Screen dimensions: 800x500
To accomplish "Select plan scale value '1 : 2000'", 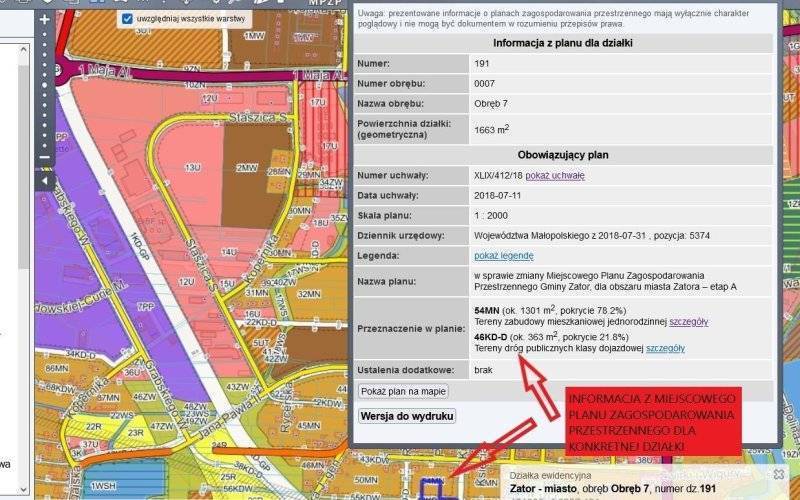I will [491, 215].
